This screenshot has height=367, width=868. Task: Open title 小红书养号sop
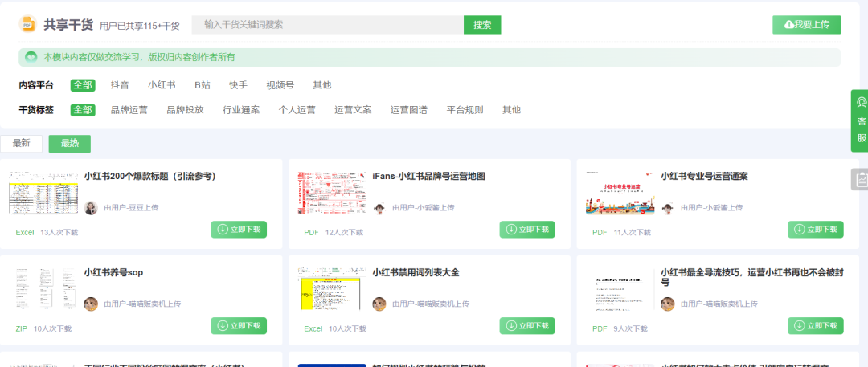[x=114, y=273]
